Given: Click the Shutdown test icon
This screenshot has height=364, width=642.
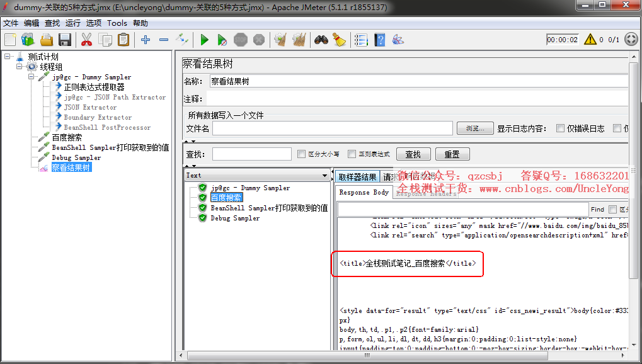Looking at the screenshot, I should tap(259, 40).
